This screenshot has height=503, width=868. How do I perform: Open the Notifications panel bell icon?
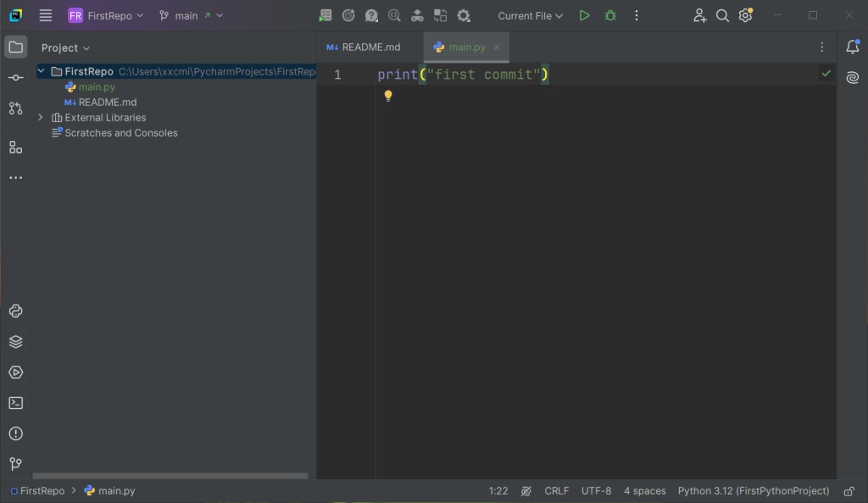(853, 48)
